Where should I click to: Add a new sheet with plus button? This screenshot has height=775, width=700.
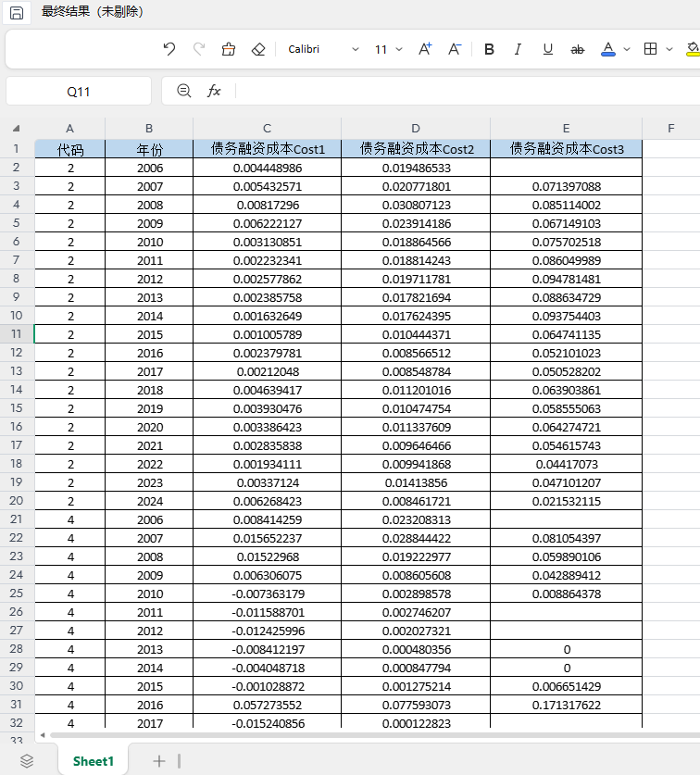(159, 761)
